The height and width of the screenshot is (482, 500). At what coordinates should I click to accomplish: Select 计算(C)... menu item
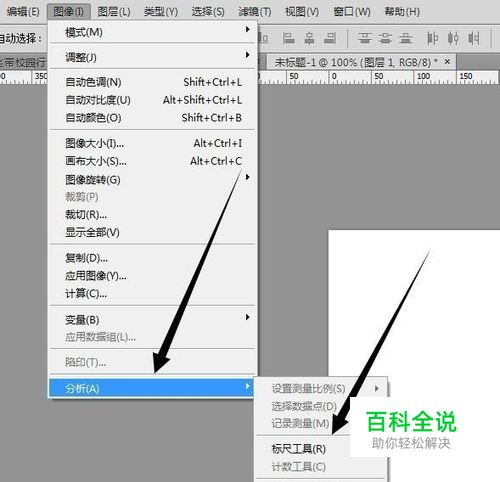click(x=153, y=293)
